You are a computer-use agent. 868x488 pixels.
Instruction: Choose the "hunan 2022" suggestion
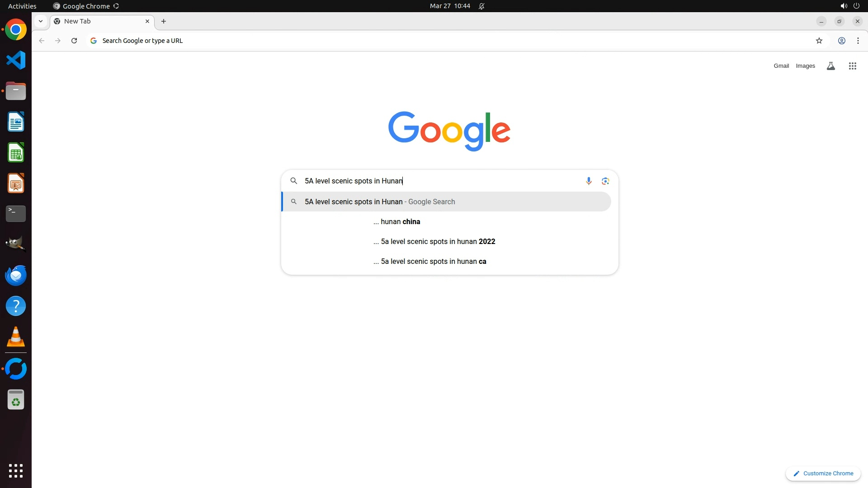(x=438, y=242)
